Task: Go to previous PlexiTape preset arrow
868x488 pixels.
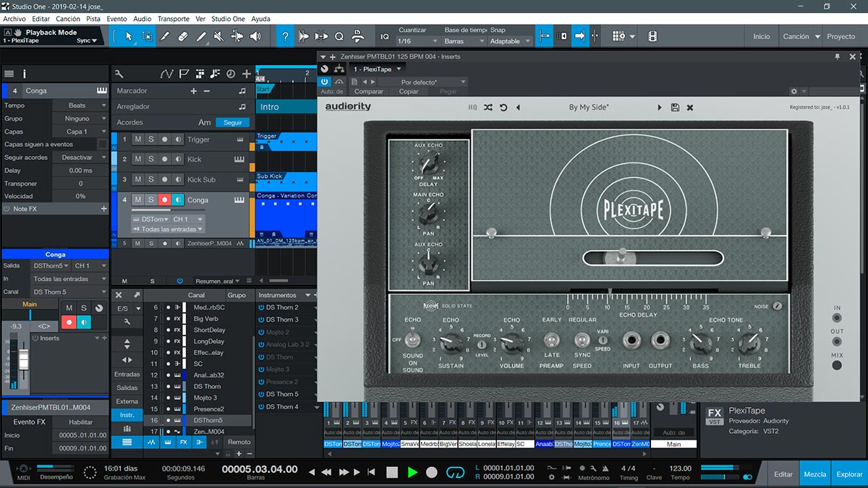Action: click(518, 108)
